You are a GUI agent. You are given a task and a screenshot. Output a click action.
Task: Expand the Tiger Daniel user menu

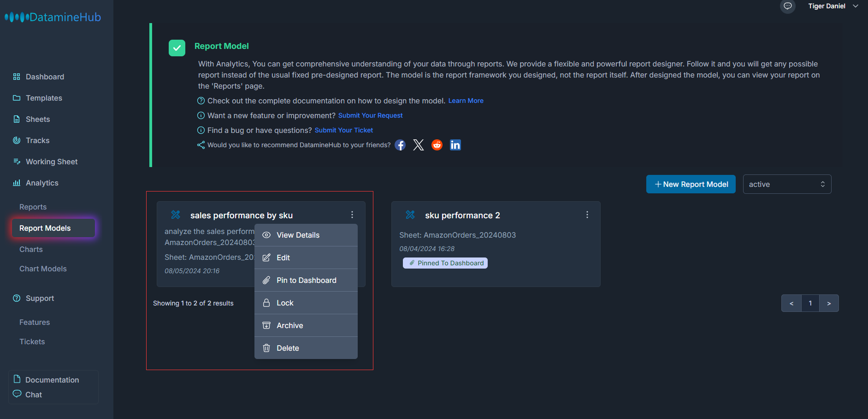pyautogui.click(x=833, y=6)
